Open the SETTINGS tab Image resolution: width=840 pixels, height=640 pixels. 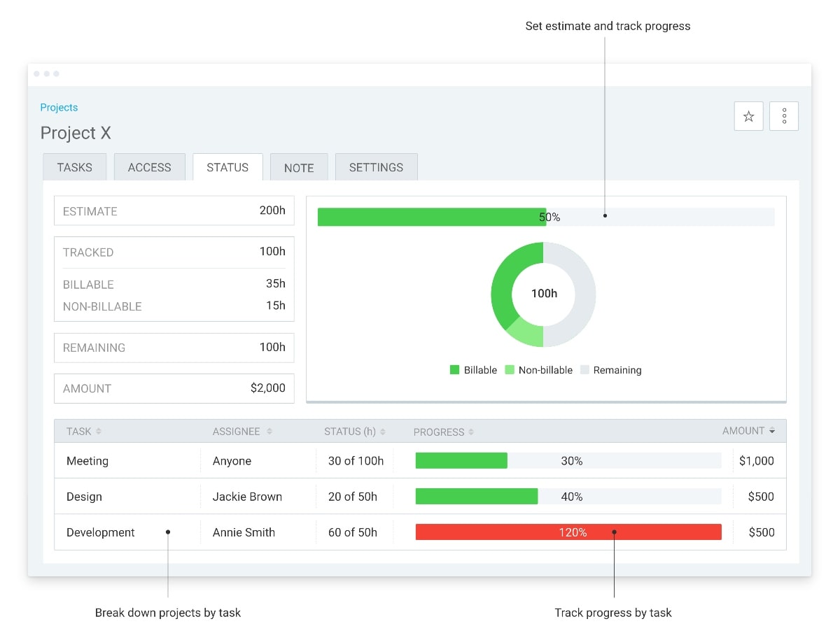pos(376,167)
